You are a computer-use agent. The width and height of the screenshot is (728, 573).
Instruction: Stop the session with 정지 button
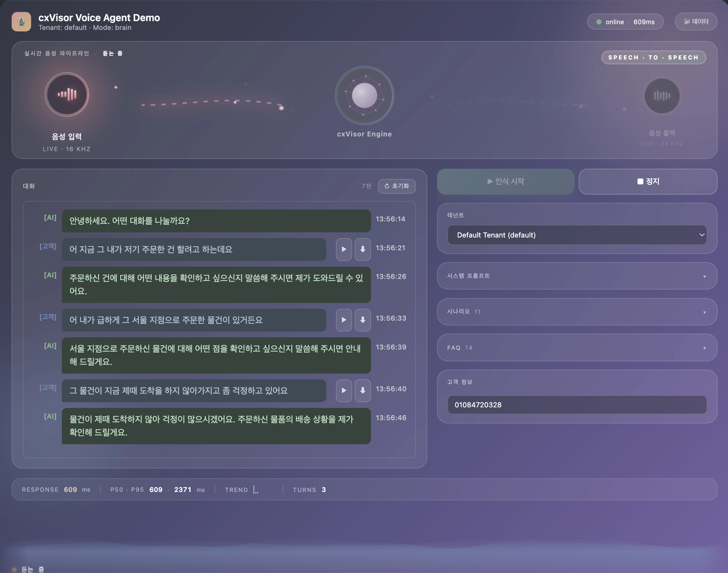point(648,182)
